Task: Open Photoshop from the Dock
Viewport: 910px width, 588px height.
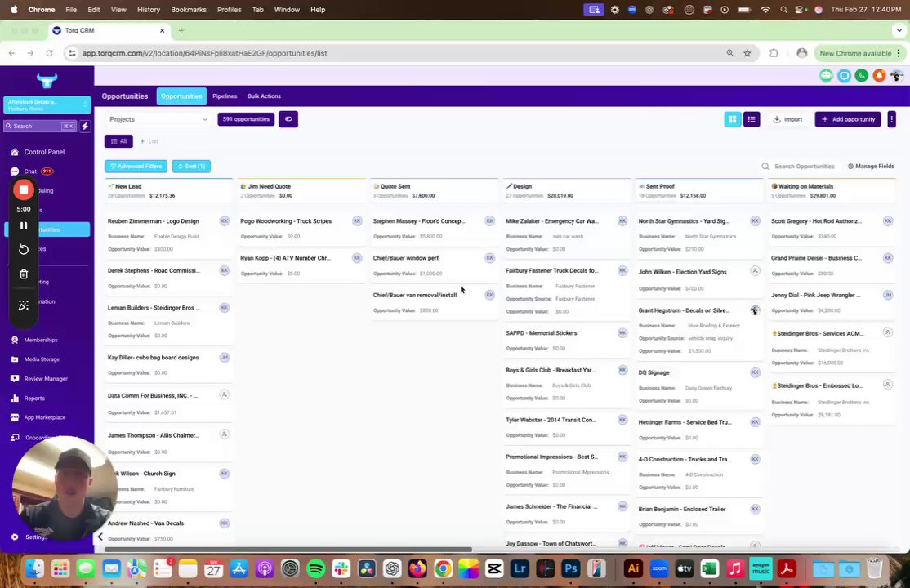Action: [570, 569]
